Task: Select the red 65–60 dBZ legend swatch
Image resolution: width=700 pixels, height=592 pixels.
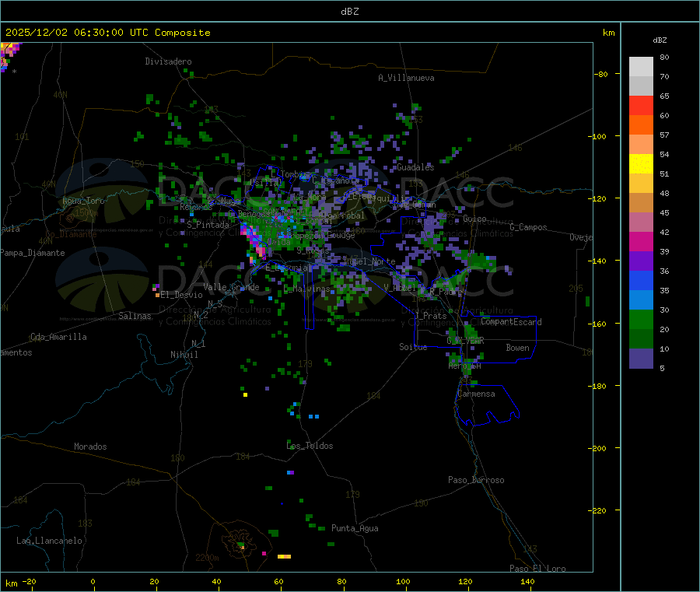Action: (x=641, y=105)
